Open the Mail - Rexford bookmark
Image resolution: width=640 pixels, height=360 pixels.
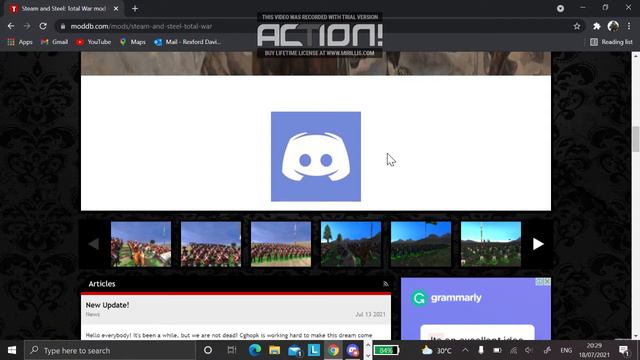[x=187, y=42]
